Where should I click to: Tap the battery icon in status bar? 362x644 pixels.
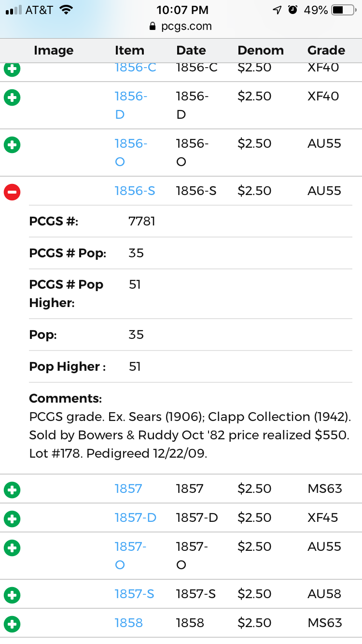[343, 10]
